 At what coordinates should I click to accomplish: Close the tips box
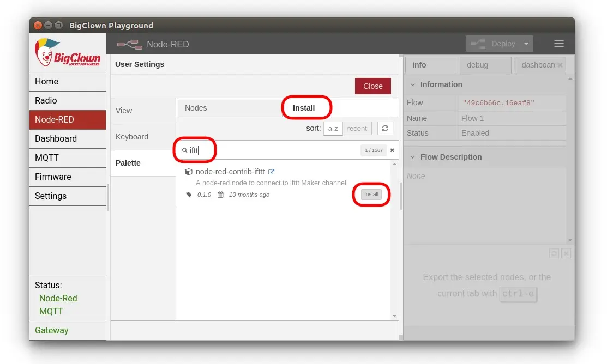pos(566,254)
